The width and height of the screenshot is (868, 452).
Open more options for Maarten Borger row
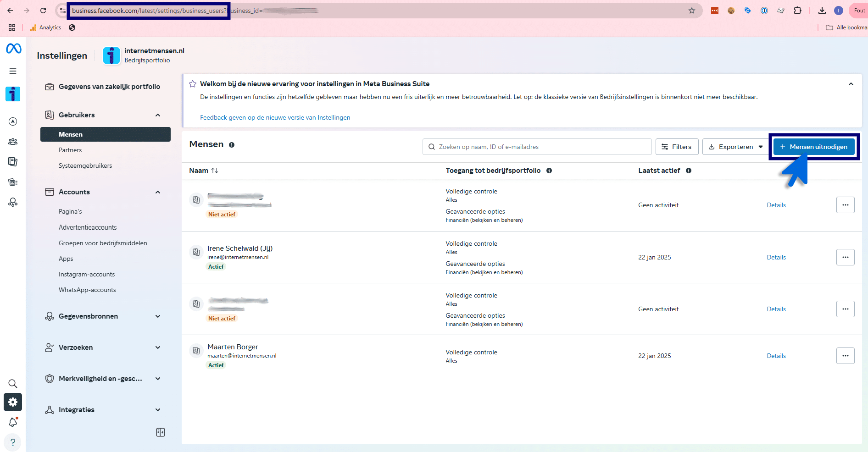[845, 356]
